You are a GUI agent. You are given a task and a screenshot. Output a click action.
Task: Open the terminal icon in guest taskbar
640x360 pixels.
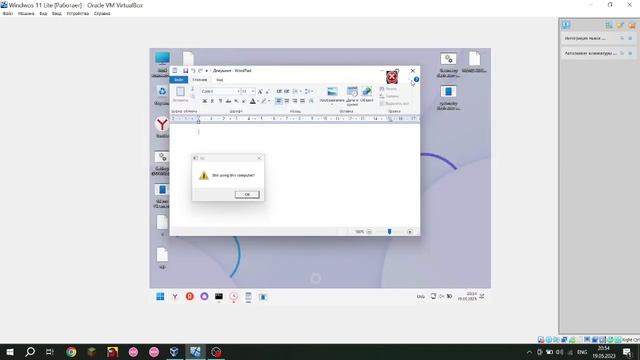click(x=219, y=297)
